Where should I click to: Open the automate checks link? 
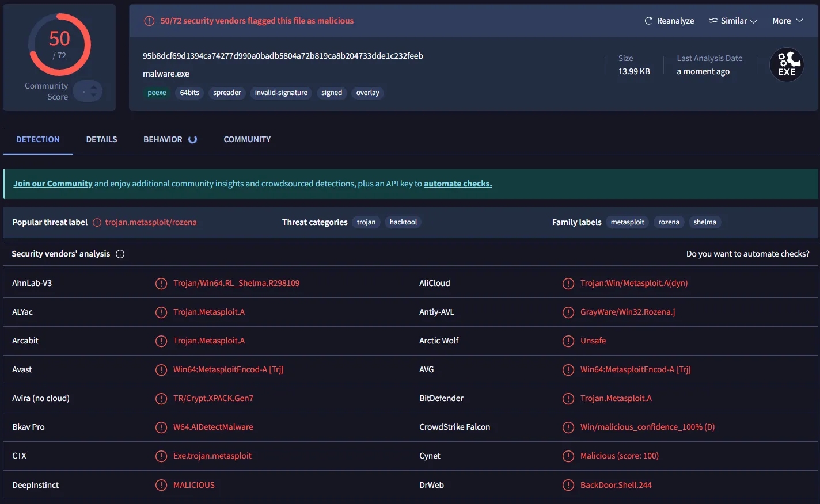point(458,184)
